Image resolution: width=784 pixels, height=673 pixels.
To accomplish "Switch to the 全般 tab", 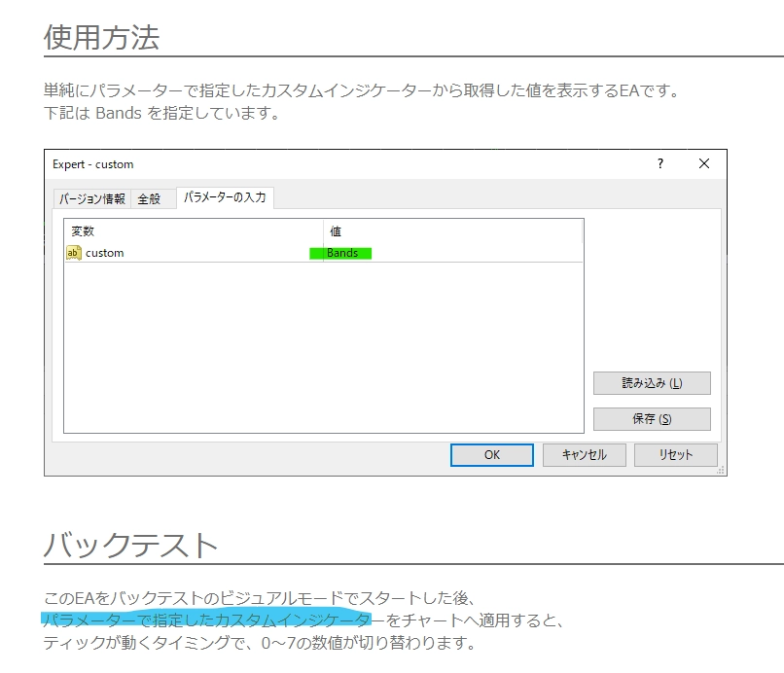I will pyautogui.click(x=149, y=198).
